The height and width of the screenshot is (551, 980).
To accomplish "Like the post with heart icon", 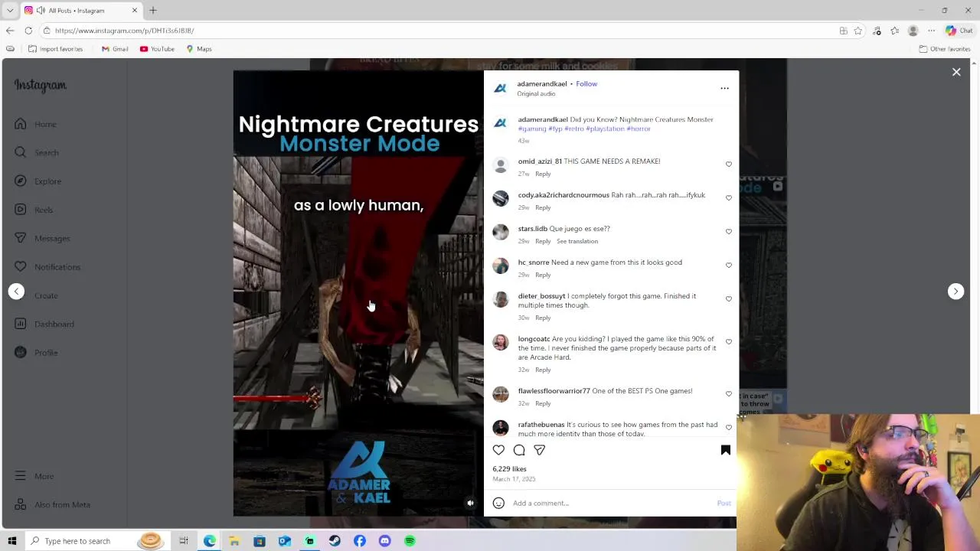I will click(498, 450).
